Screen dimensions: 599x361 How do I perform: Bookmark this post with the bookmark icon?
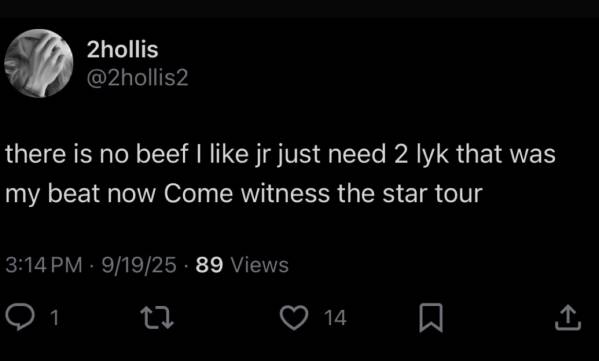tap(431, 317)
